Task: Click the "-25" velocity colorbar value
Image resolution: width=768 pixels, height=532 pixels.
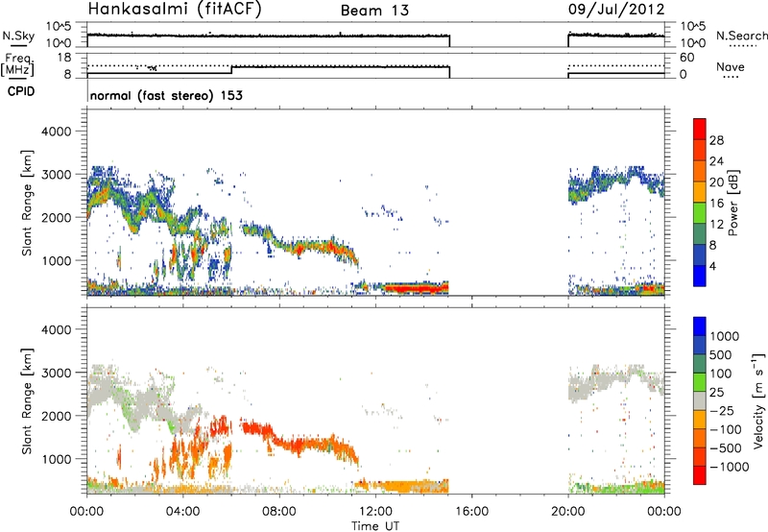Action: 721,411
